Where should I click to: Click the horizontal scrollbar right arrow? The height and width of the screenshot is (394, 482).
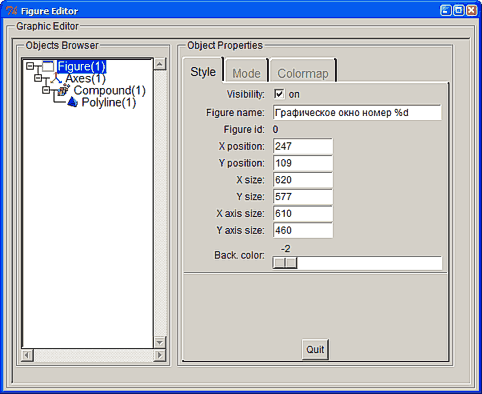click(160, 355)
